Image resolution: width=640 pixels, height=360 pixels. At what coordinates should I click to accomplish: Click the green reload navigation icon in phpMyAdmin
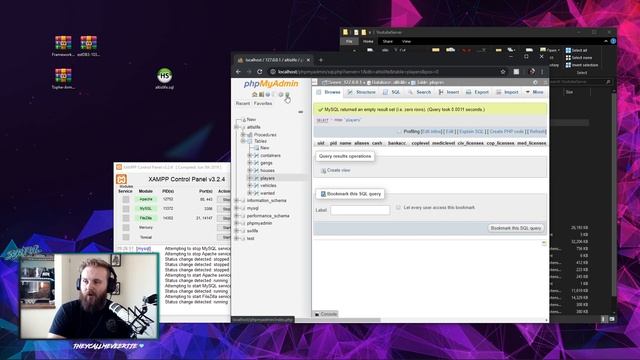click(287, 94)
